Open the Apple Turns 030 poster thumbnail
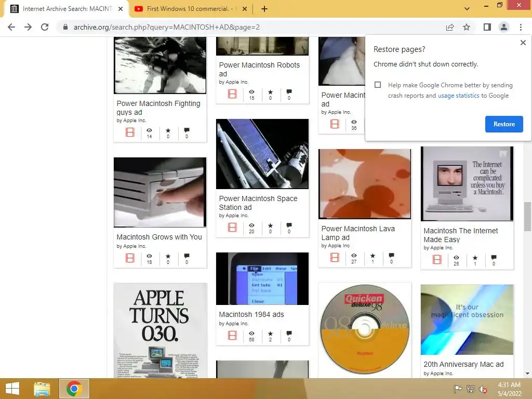Image resolution: width=532 pixels, height=399 pixels. [x=160, y=331]
